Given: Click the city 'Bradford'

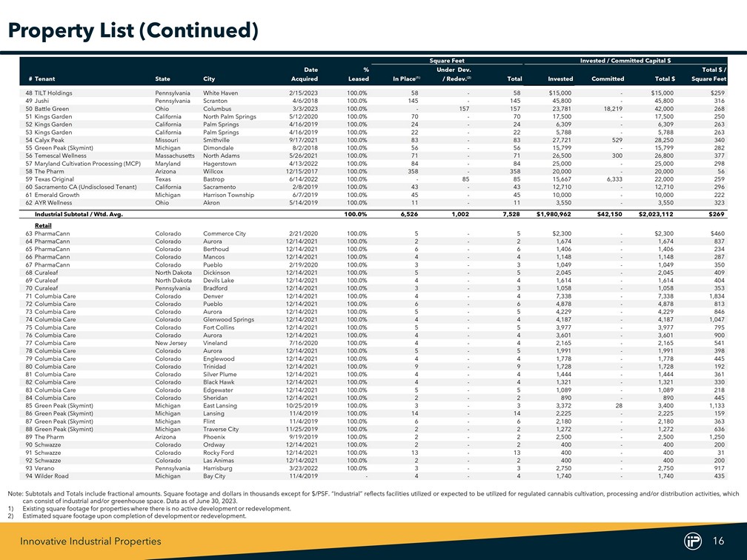Looking at the screenshot, I should click(x=216, y=288).
